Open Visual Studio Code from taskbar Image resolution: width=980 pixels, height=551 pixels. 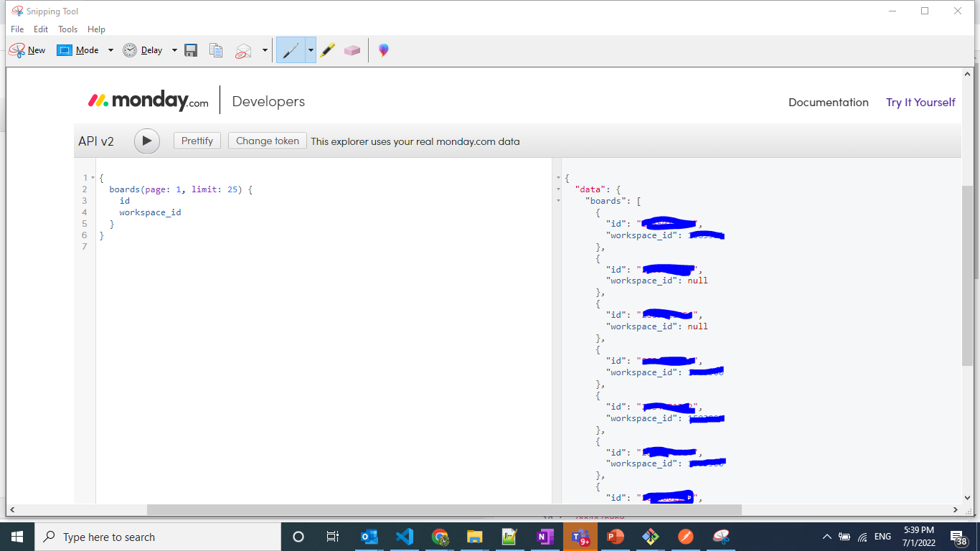click(x=404, y=537)
